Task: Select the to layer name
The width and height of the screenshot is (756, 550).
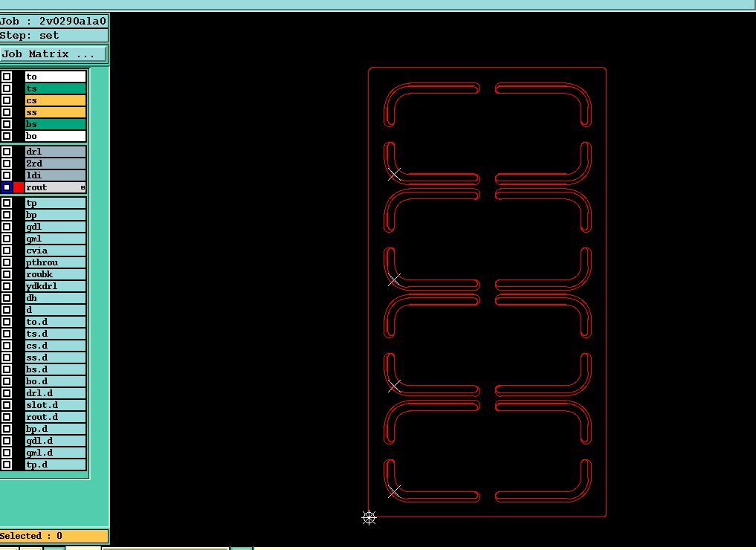Action: (56, 77)
